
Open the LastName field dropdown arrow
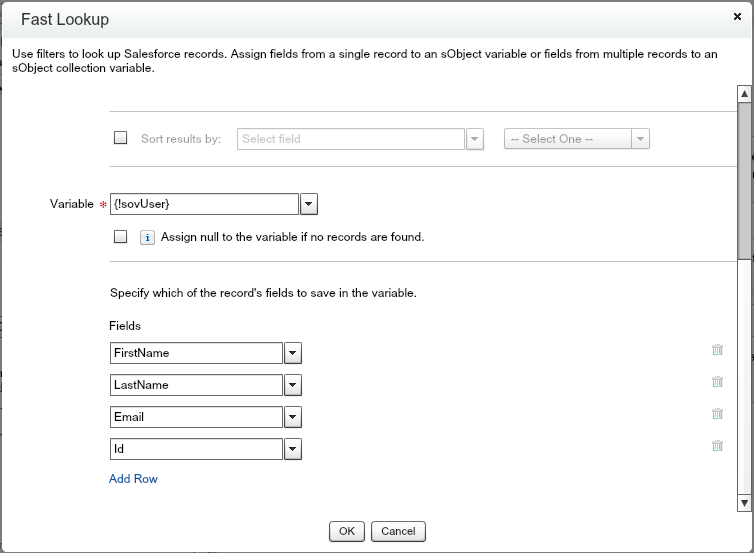coord(293,385)
